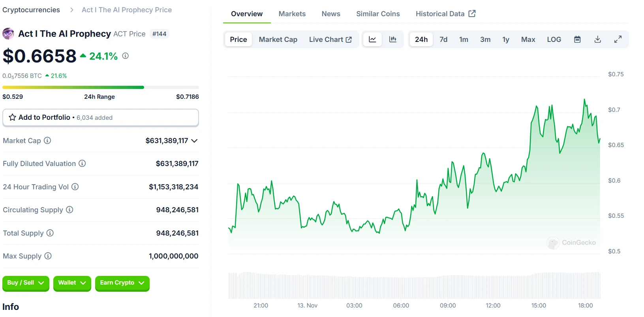Click the 0.0₅7556 BTC price text
This screenshot has width=644, height=317.
(x=22, y=76)
